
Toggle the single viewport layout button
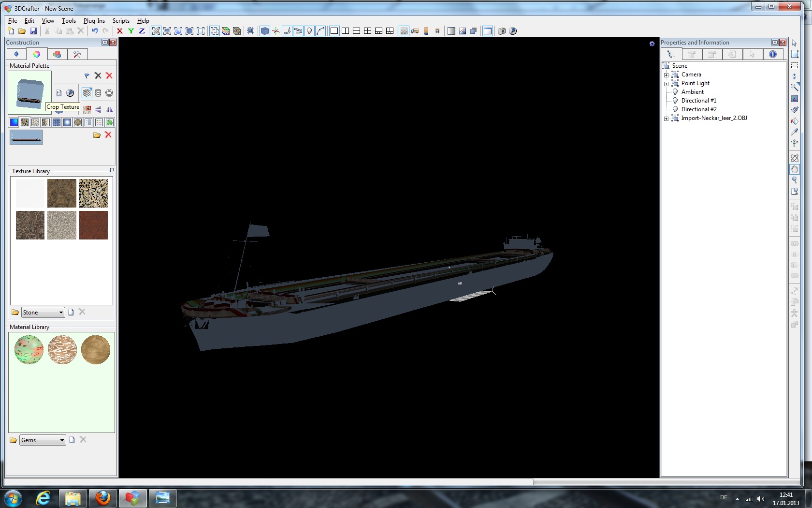click(x=334, y=31)
